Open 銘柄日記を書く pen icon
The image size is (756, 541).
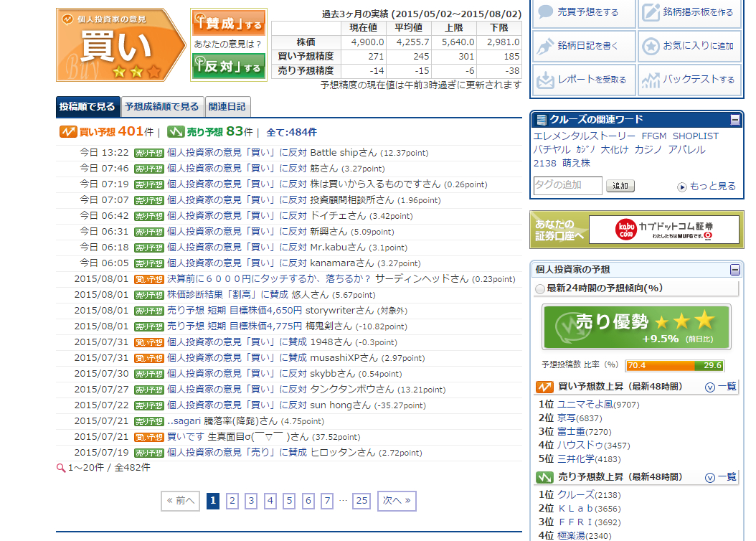click(547, 46)
